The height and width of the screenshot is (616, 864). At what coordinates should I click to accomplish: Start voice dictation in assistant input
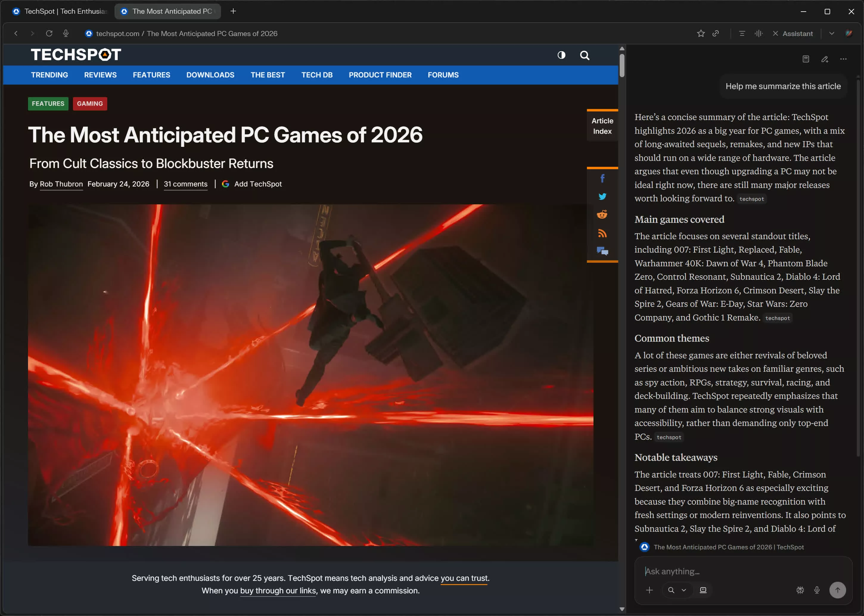pos(817,590)
